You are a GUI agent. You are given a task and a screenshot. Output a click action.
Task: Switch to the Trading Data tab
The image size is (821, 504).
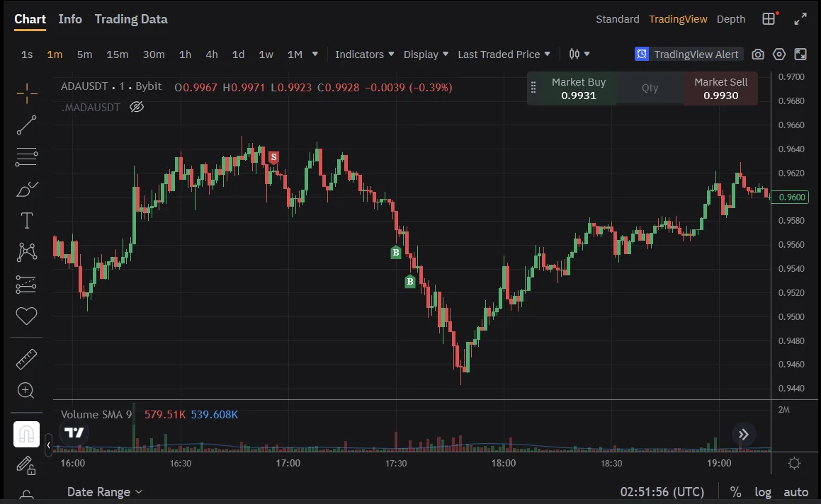coord(131,19)
